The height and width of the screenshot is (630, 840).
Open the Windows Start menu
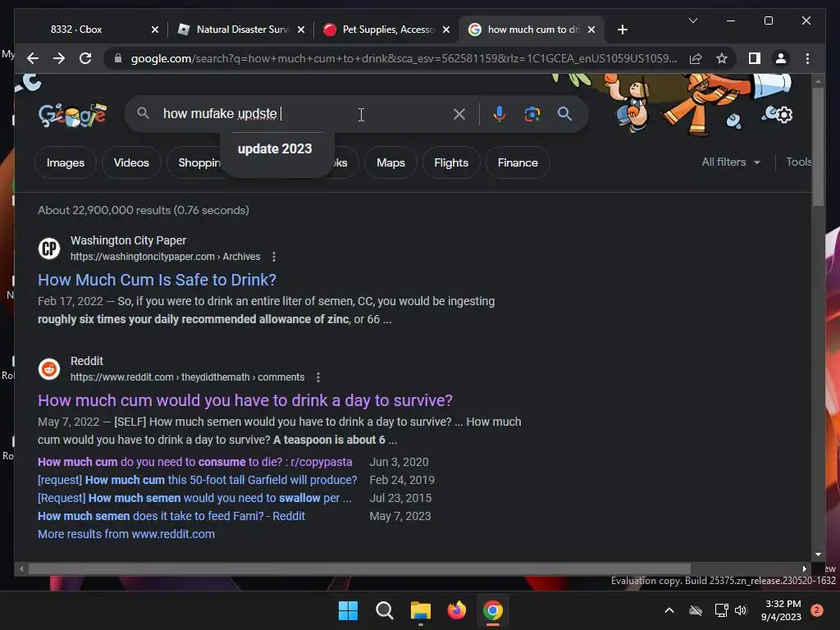[x=348, y=610]
